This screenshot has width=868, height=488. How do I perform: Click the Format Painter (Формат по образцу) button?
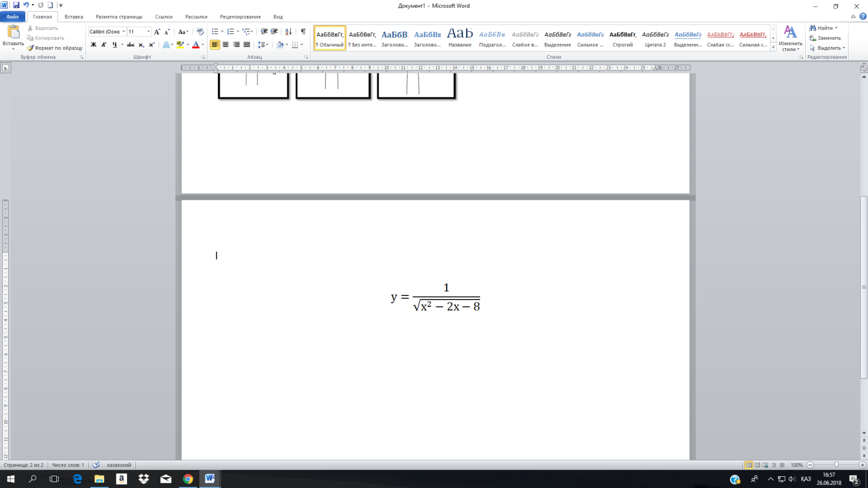point(55,48)
